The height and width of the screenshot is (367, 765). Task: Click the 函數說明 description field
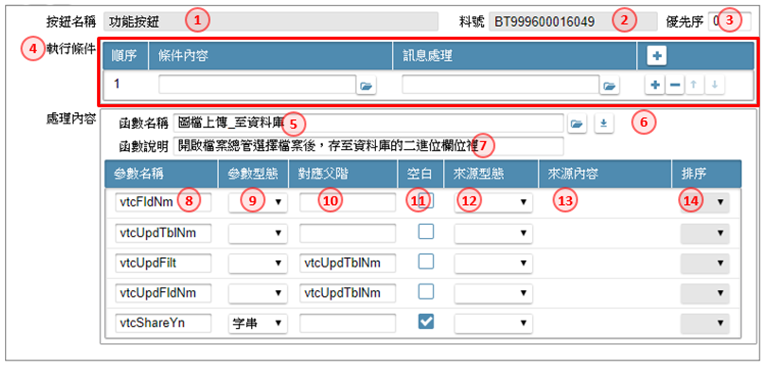click(x=368, y=145)
